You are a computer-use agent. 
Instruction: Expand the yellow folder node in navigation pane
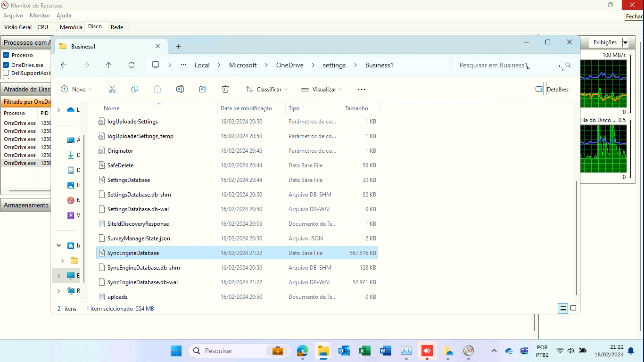(62, 261)
